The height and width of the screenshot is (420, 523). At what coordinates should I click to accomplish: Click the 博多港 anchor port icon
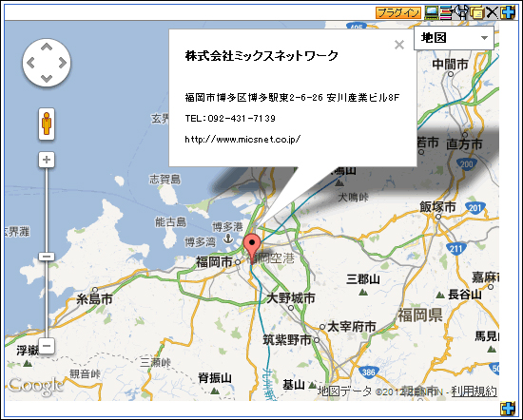click(228, 239)
